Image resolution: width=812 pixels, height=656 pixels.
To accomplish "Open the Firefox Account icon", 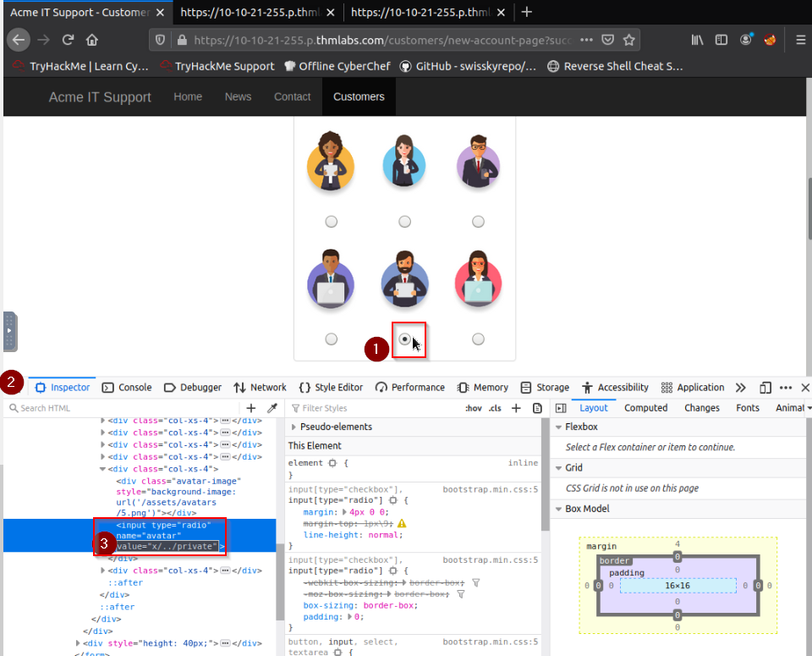I will (746, 40).
